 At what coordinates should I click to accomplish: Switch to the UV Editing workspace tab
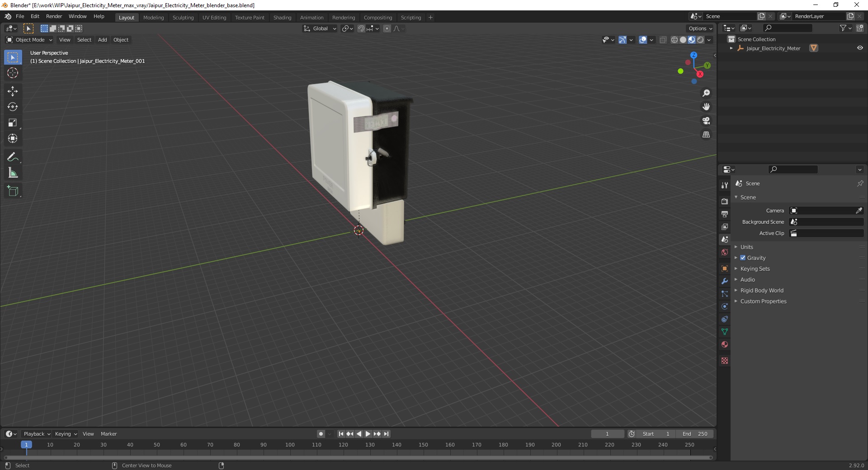pyautogui.click(x=214, y=18)
